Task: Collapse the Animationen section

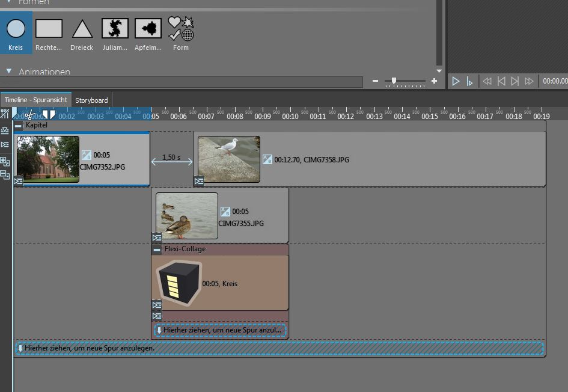Action: pyautogui.click(x=9, y=71)
